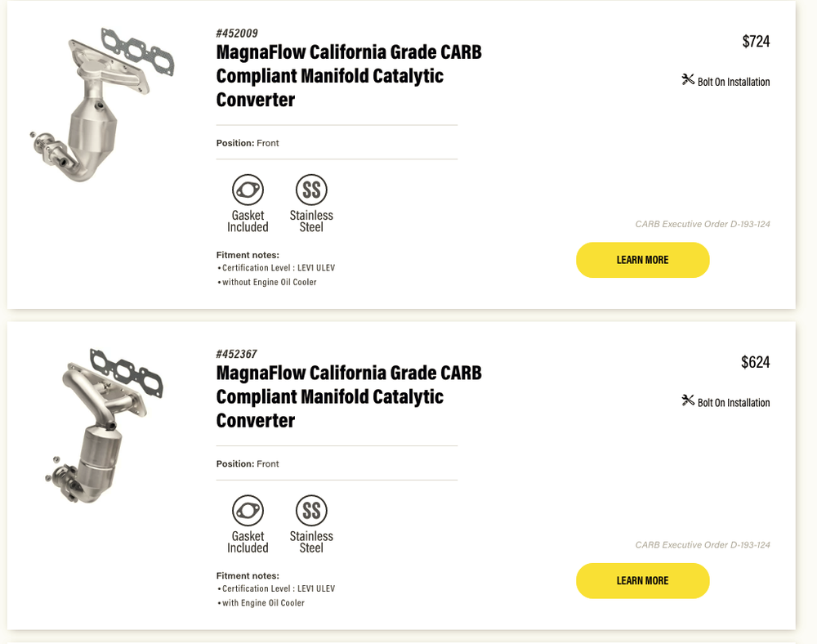Click Stainless Steel SS icon for part #452009
Image resolution: width=817 pixels, height=644 pixels.
tap(311, 190)
